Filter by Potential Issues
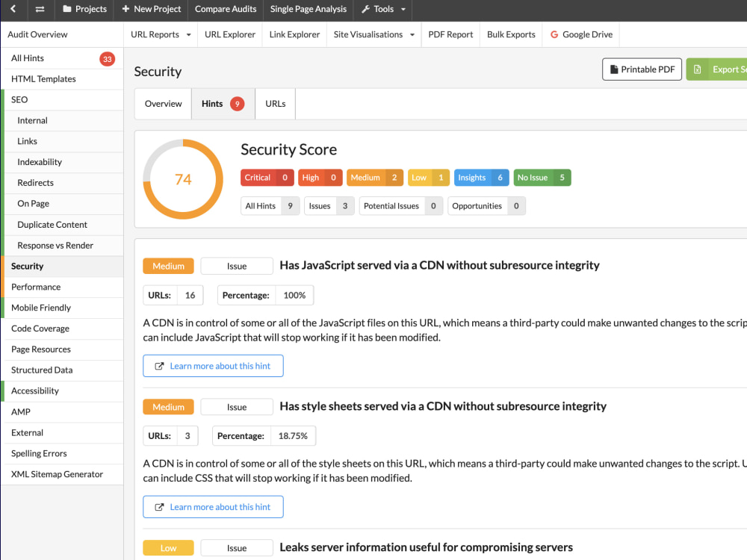747x560 pixels. point(401,206)
